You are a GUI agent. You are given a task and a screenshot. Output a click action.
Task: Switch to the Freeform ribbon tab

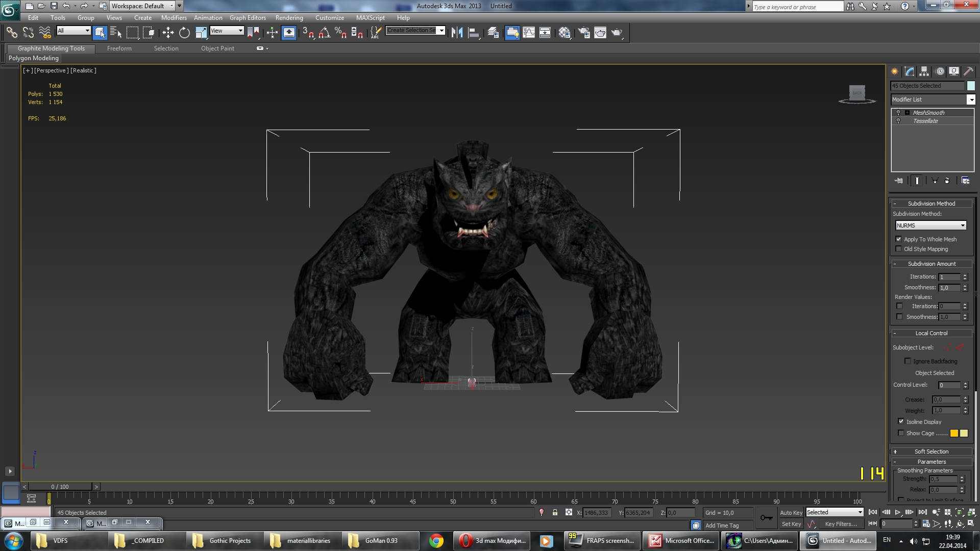click(119, 48)
